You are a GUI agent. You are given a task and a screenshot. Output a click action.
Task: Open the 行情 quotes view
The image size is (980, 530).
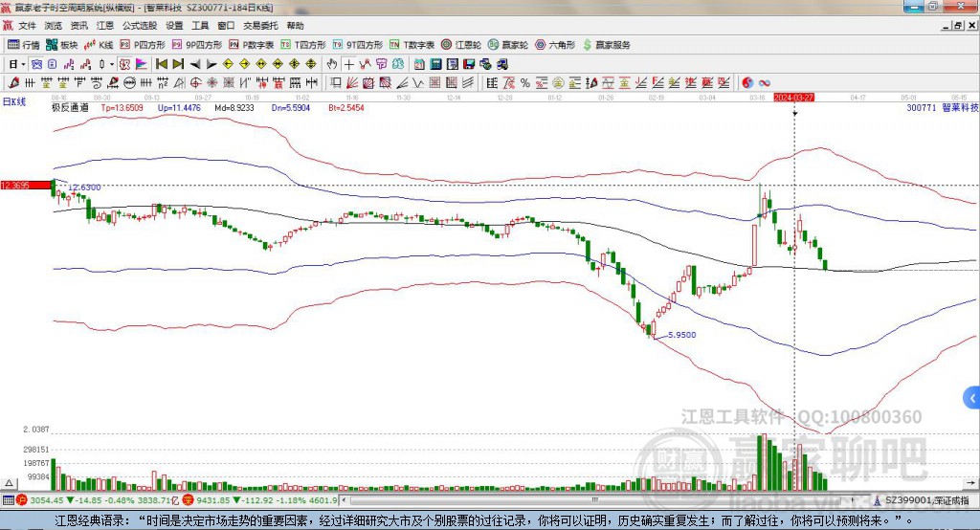pyautogui.click(x=24, y=45)
